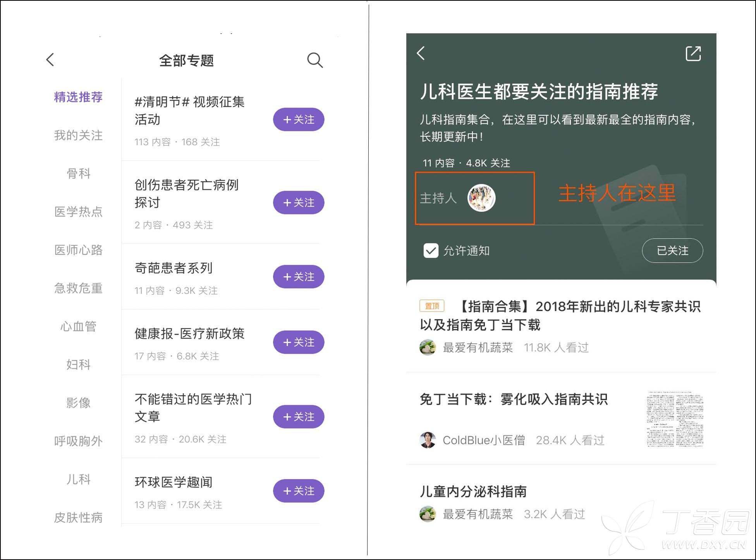Follow the 奇葩患者系列 topic
This screenshot has height=560, width=756.
tap(299, 277)
